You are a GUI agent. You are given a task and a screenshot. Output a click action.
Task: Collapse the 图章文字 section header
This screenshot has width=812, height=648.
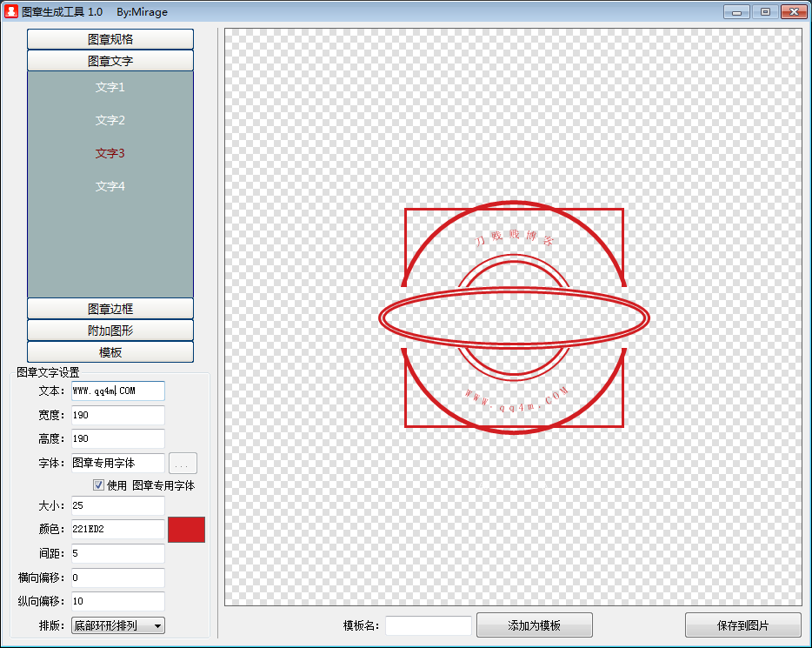point(110,61)
